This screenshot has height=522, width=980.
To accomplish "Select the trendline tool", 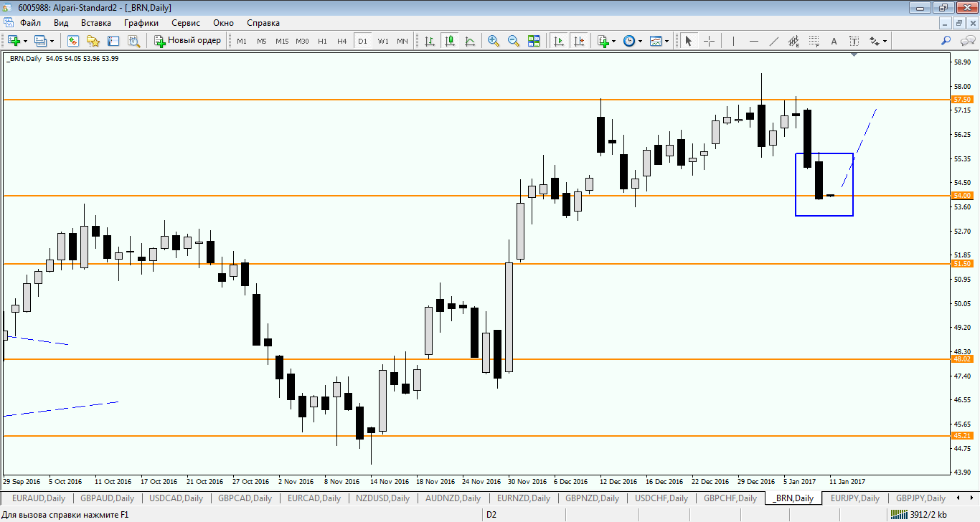I will (x=773, y=41).
